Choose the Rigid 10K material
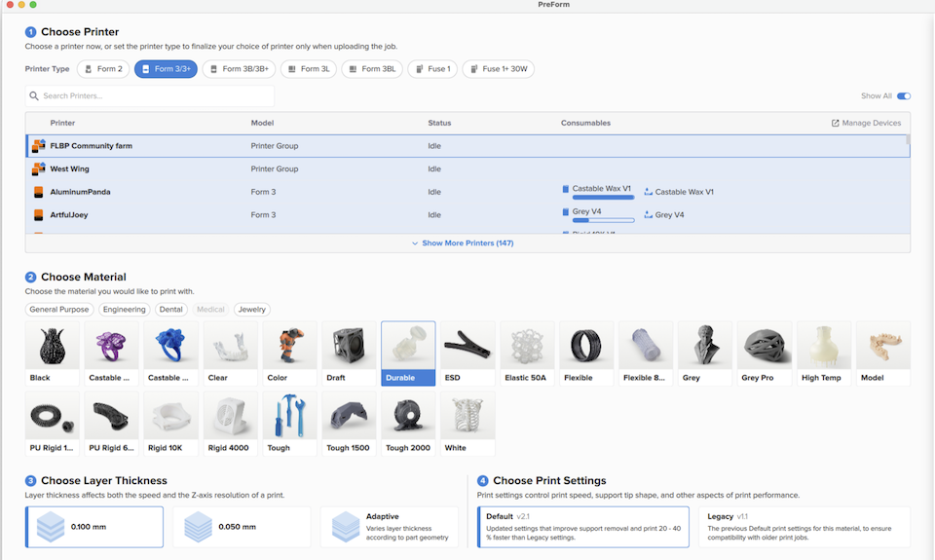Screen dimensions: 935x560 [170, 424]
